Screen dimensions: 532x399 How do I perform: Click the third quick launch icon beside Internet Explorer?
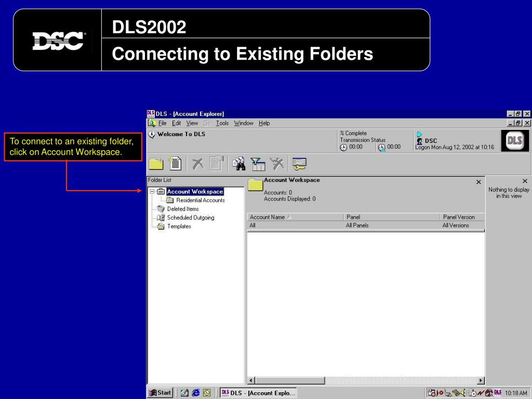(x=207, y=393)
